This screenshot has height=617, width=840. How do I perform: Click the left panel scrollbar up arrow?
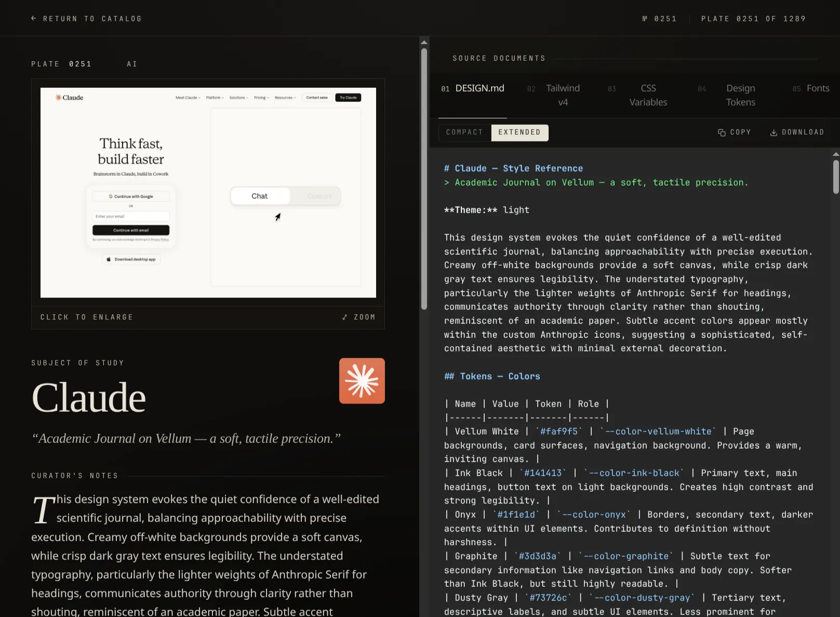pos(424,42)
